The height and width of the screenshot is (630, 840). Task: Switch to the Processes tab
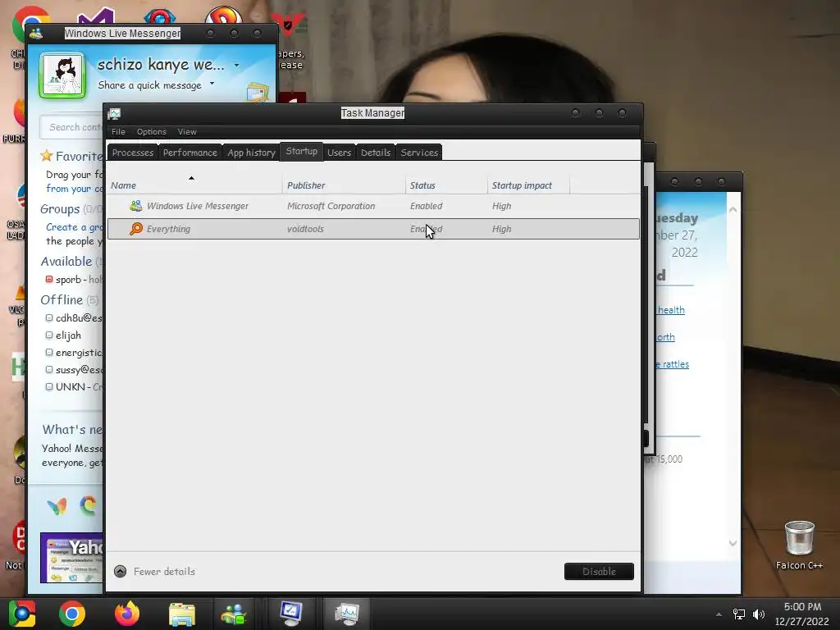point(133,152)
